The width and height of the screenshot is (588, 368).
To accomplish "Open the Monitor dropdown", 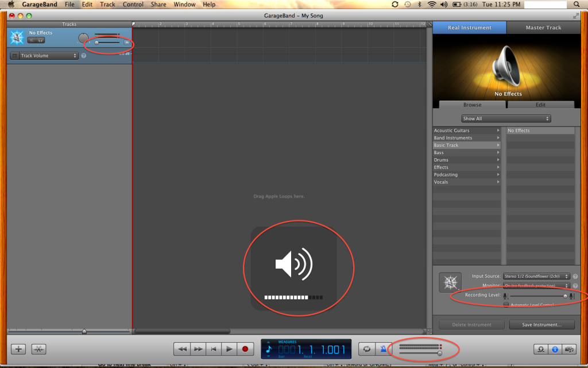I will coord(536,285).
